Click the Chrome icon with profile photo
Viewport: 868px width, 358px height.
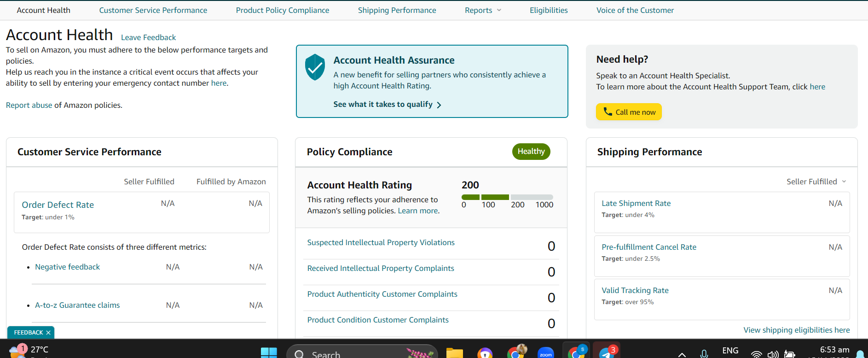click(516, 352)
